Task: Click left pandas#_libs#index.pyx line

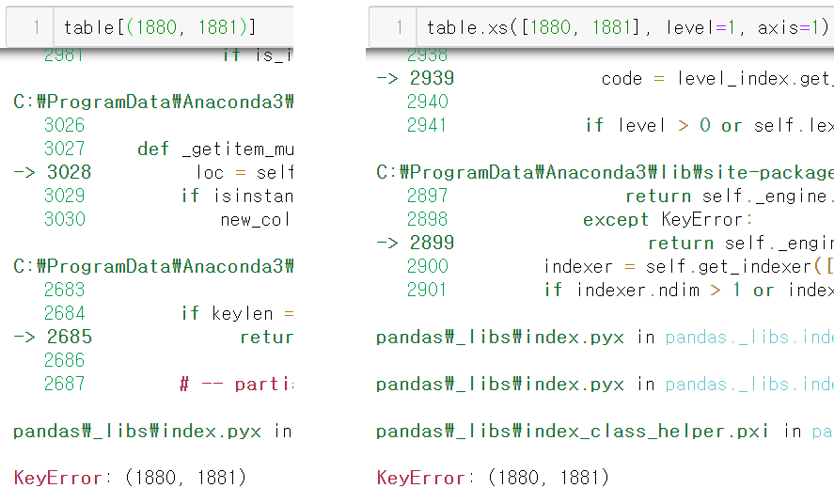Action: click(x=153, y=431)
